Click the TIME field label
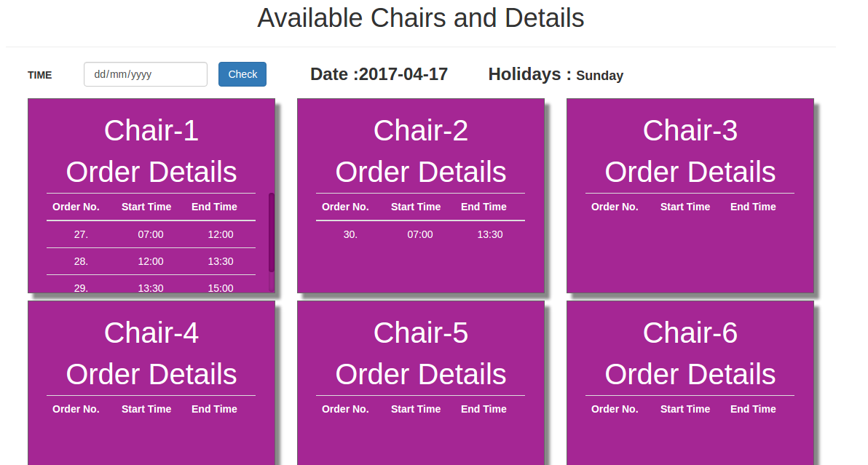This screenshot has height=465, width=868. coord(40,75)
